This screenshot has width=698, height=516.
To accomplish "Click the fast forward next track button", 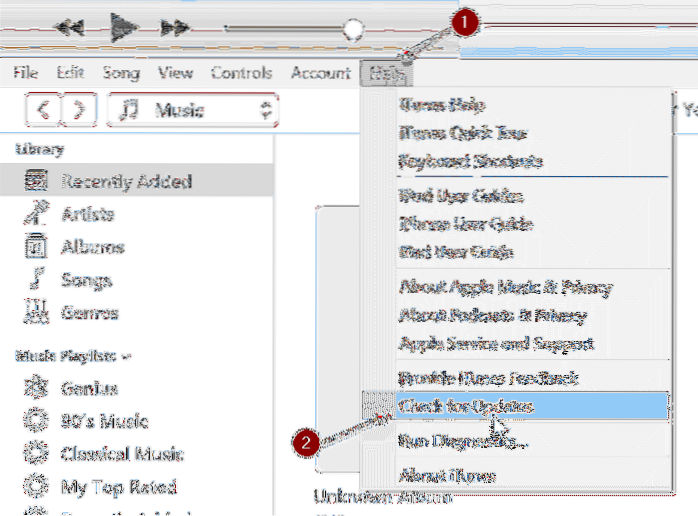I will 175,29.
